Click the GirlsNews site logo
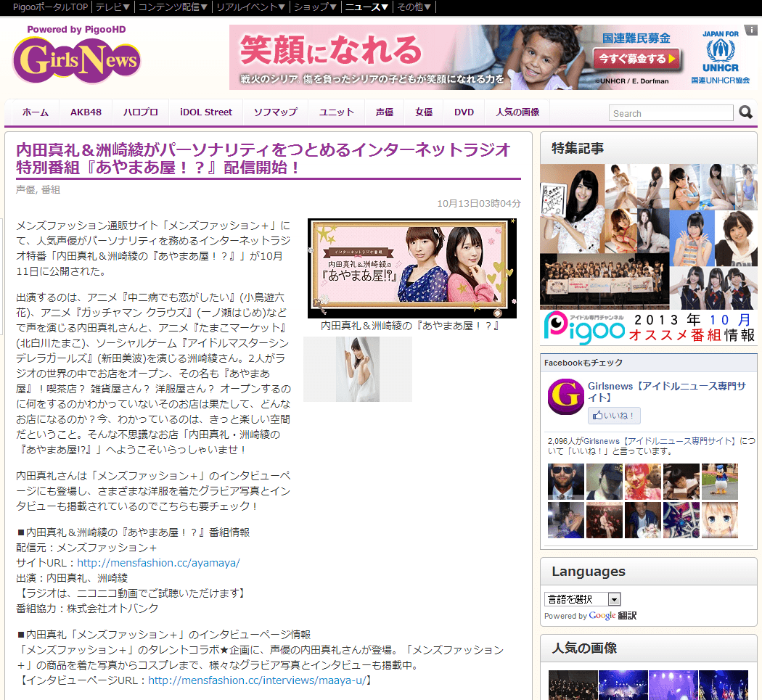The image size is (762, 700). click(x=77, y=59)
